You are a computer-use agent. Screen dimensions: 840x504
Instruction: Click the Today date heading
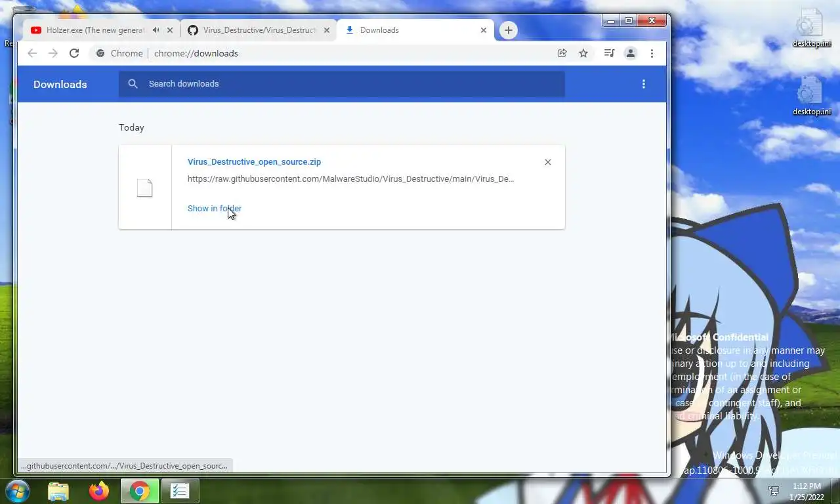(x=131, y=127)
